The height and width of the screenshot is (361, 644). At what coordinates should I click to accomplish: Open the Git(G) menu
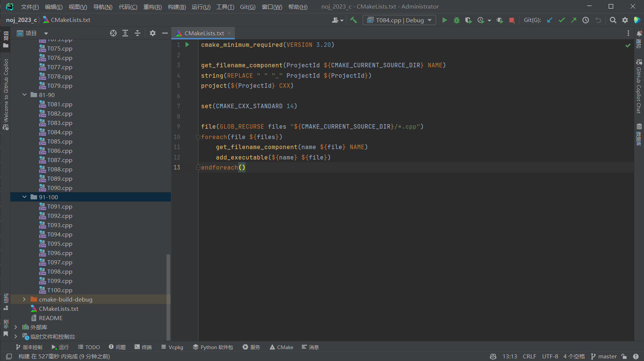click(247, 7)
